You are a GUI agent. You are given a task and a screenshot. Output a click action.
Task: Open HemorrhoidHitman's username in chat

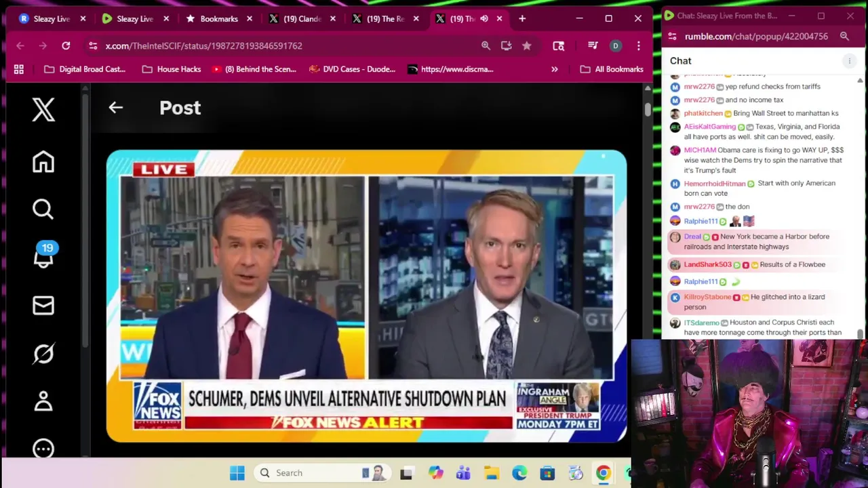click(x=715, y=183)
